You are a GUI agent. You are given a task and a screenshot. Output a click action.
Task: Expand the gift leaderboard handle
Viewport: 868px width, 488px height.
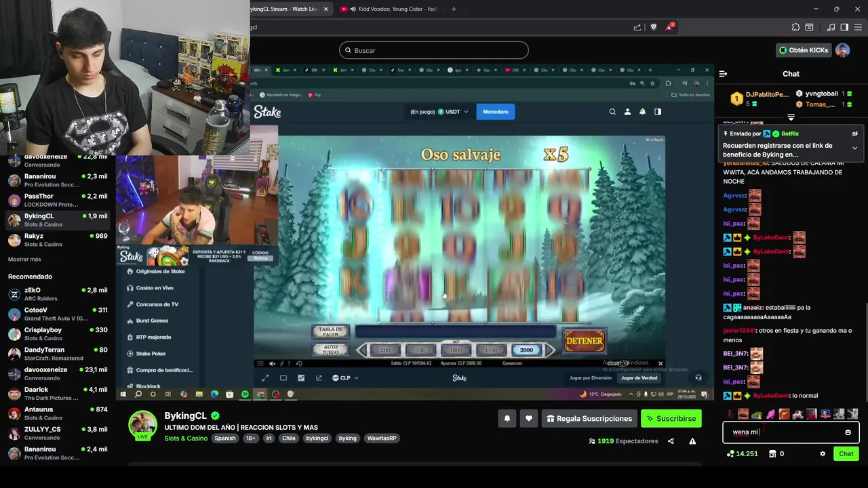pos(791,117)
